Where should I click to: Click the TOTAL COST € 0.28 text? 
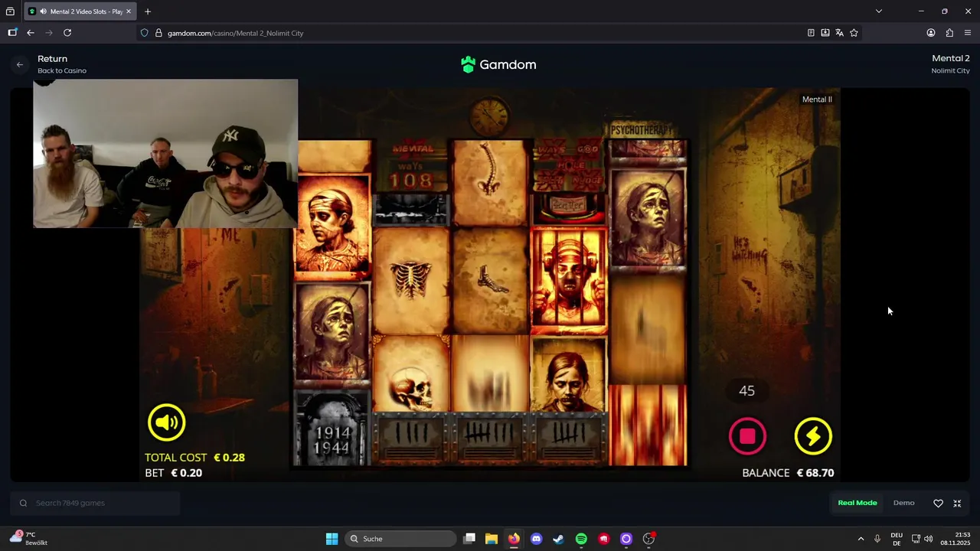[x=195, y=458]
